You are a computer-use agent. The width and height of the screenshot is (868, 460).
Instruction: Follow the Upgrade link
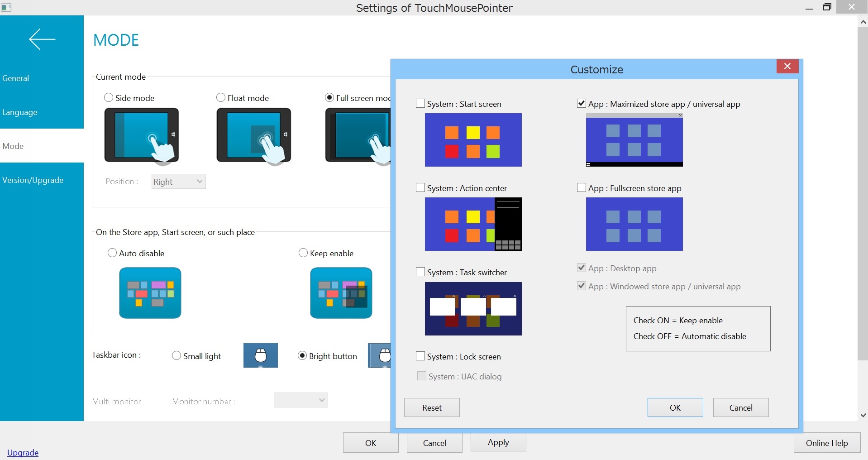[x=23, y=453]
